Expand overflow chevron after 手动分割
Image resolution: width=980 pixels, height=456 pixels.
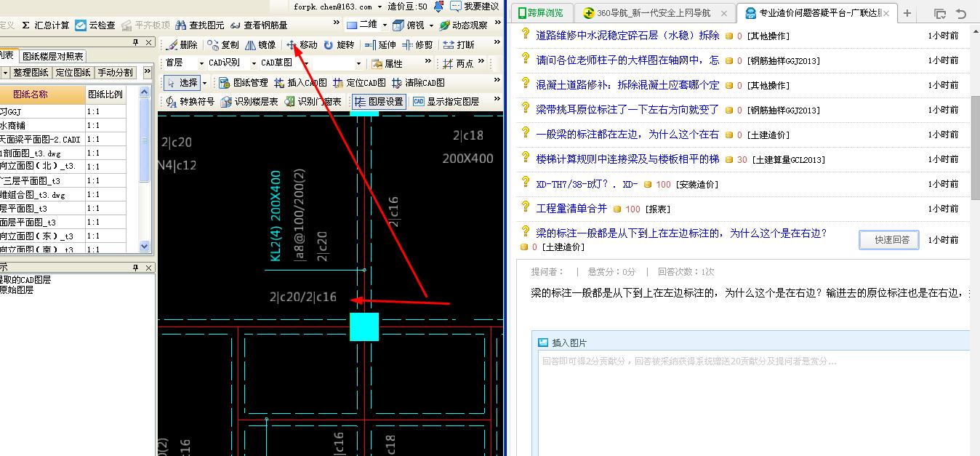click(x=147, y=72)
